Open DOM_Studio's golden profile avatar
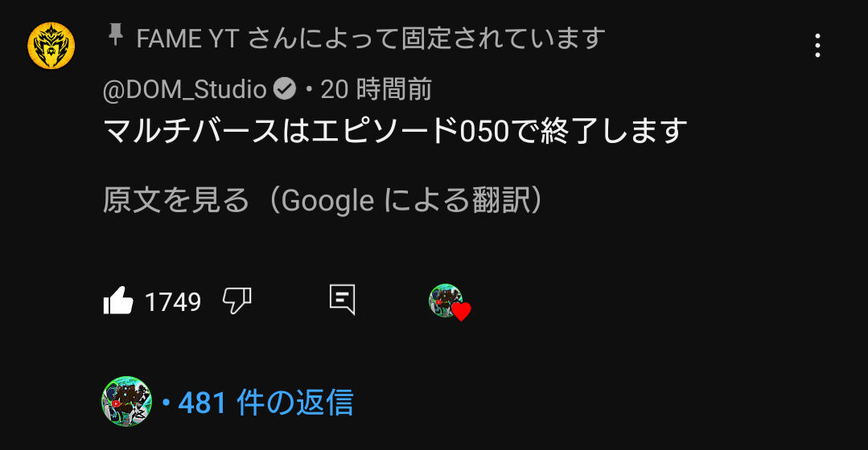 point(51,46)
